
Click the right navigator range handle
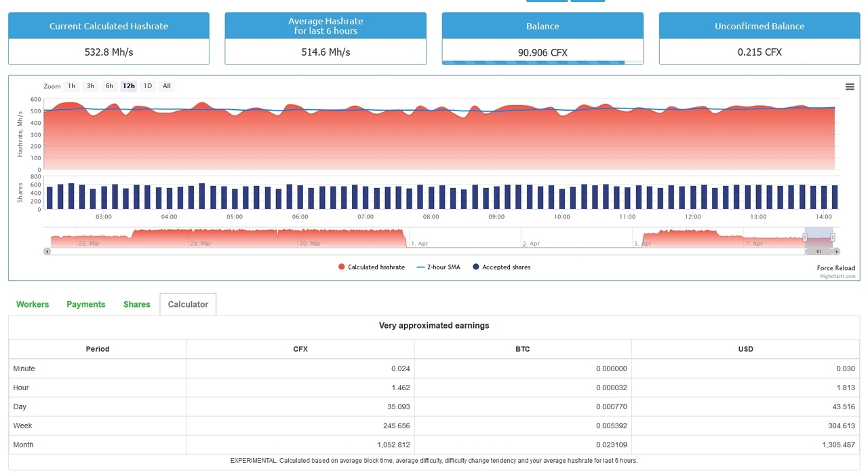833,237
